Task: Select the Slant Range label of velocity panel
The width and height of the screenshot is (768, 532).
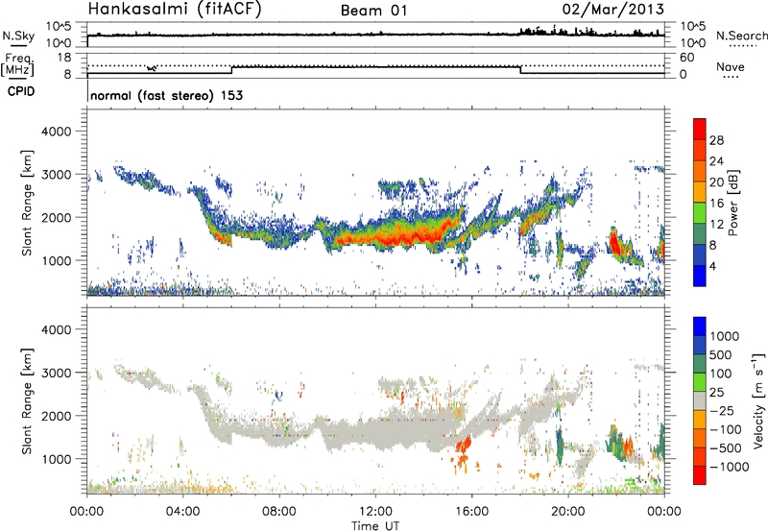Action: [27, 401]
